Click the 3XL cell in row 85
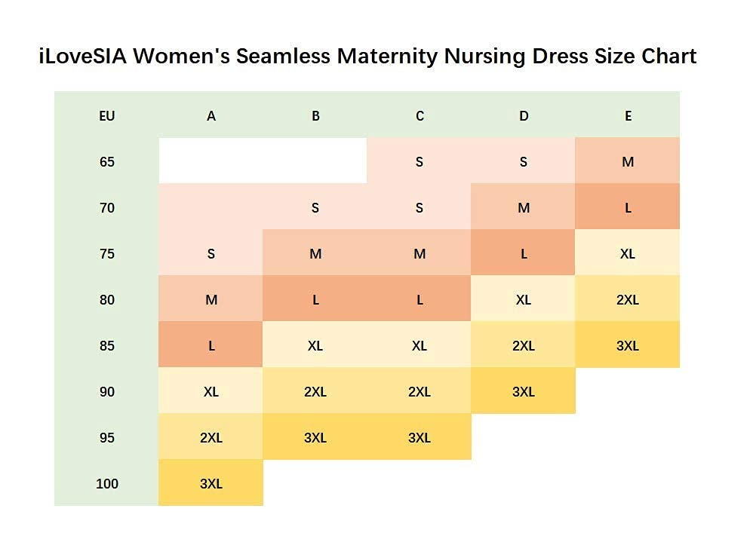 point(628,346)
